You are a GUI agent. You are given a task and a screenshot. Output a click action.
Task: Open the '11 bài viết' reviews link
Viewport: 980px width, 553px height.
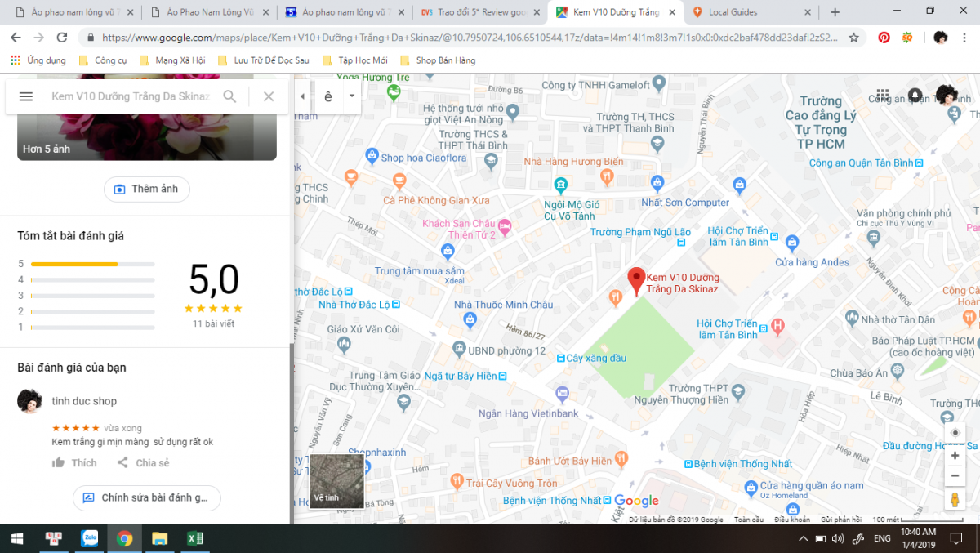(x=213, y=323)
